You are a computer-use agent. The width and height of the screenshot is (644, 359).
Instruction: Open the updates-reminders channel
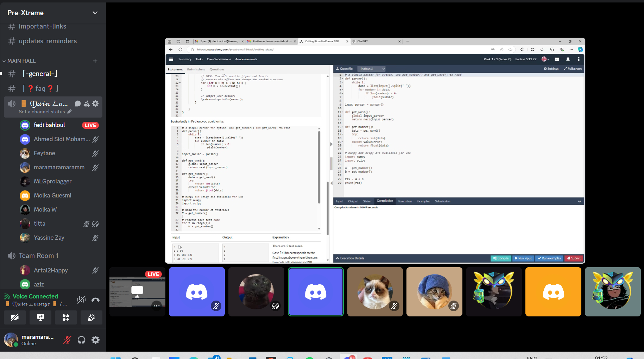tap(48, 41)
